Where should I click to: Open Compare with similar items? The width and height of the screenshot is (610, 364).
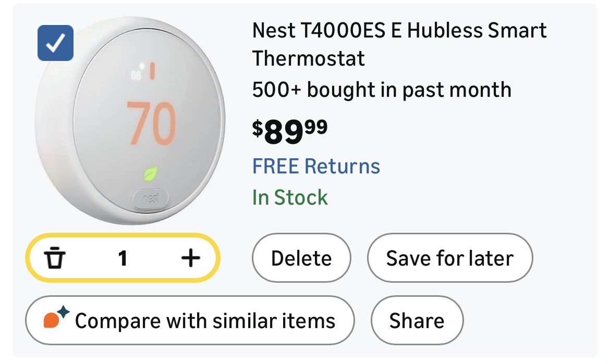tap(190, 320)
